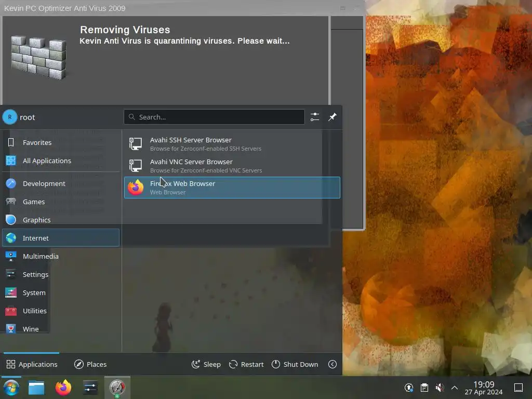The width and height of the screenshot is (532, 399).
Task: Open the Multimedia category
Action: tap(61, 256)
